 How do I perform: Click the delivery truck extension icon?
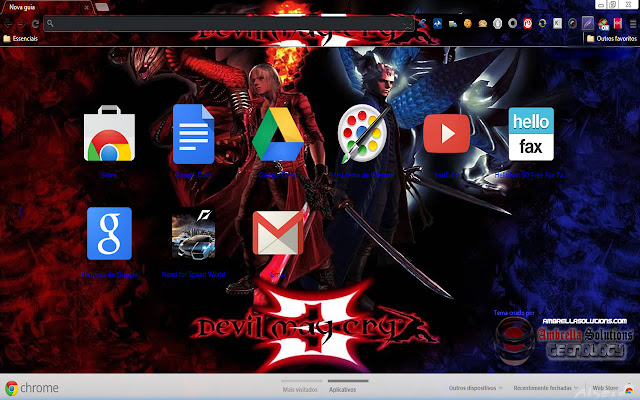point(453,24)
